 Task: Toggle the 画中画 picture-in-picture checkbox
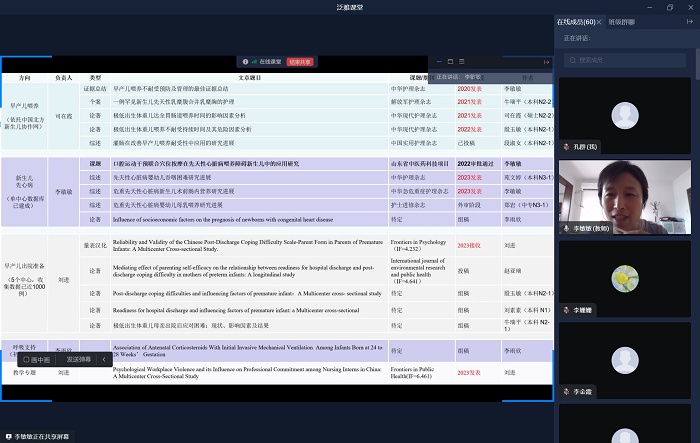click(x=27, y=358)
